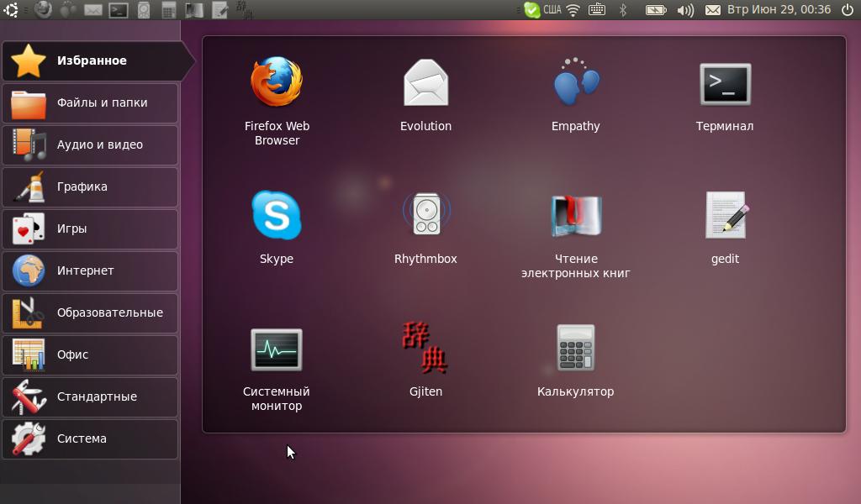Launch Gjiten dictionary
This screenshot has width=861, height=504.
(x=425, y=349)
